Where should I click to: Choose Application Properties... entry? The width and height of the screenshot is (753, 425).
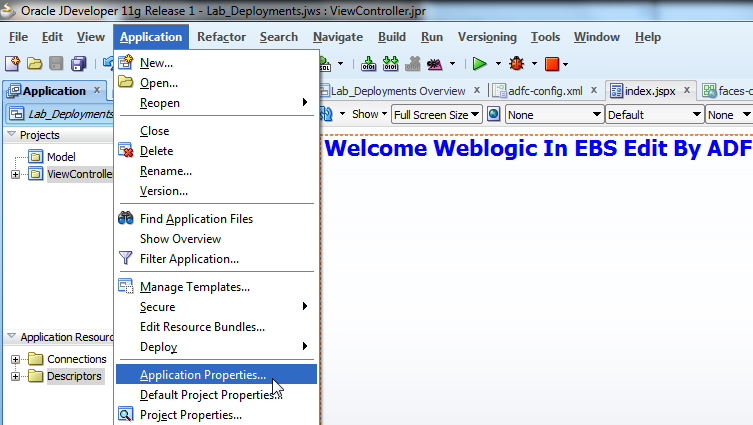[x=216, y=375]
